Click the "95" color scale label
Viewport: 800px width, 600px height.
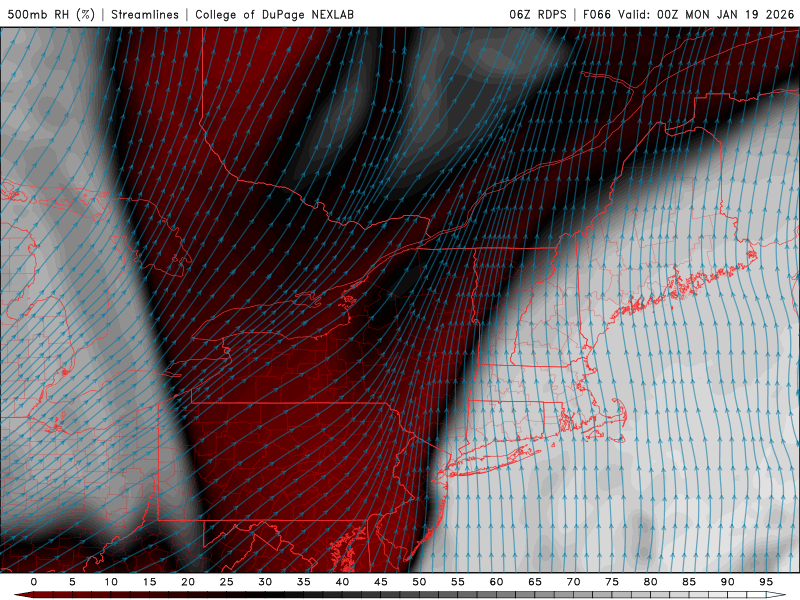click(x=766, y=582)
